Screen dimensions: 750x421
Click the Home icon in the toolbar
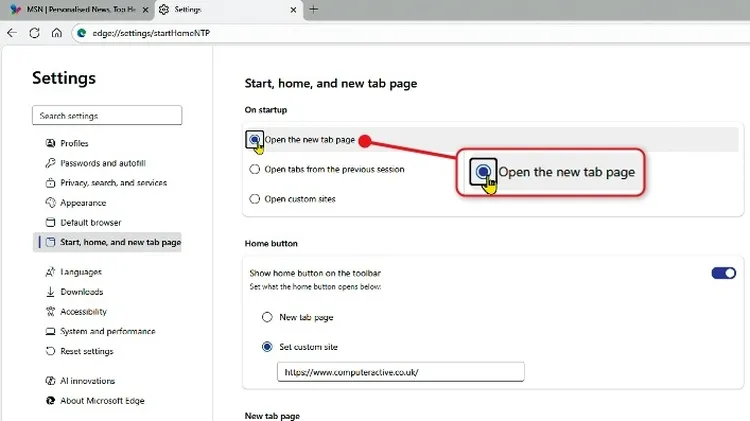coord(57,33)
